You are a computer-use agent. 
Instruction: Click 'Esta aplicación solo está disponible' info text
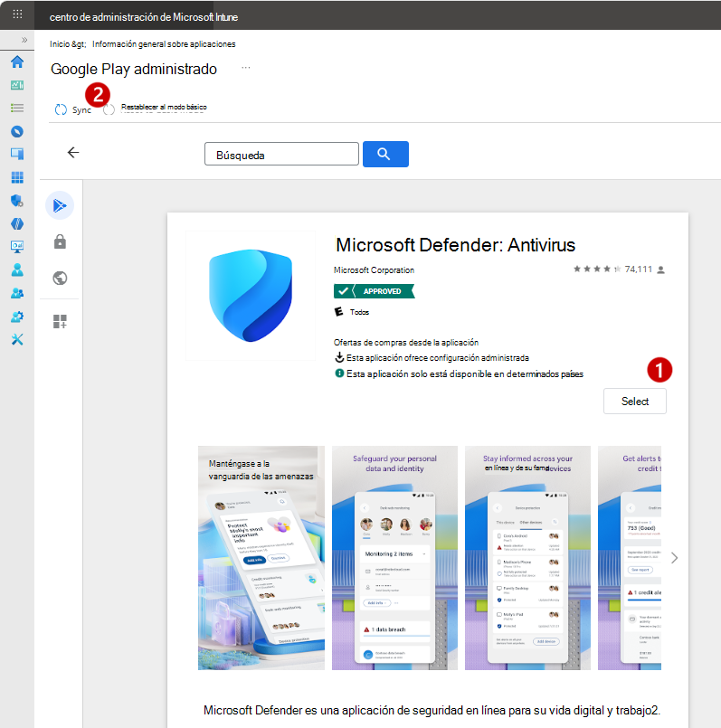(x=465, y=374)
